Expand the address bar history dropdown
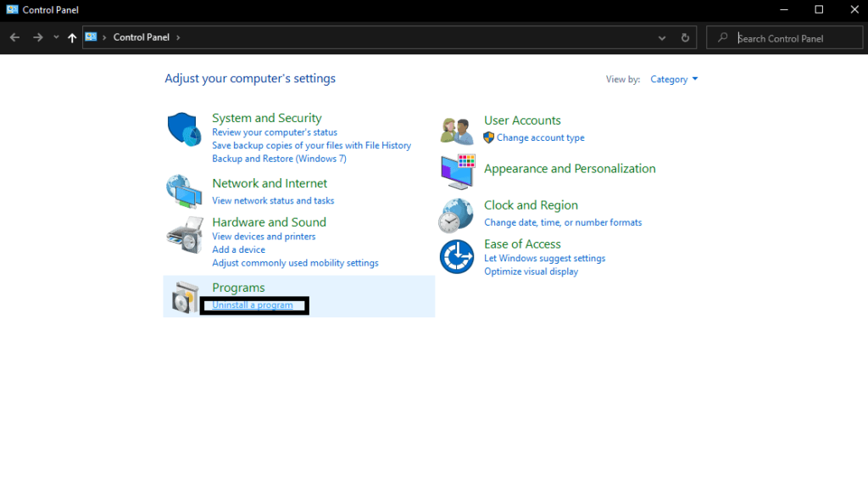 point(661,38)
